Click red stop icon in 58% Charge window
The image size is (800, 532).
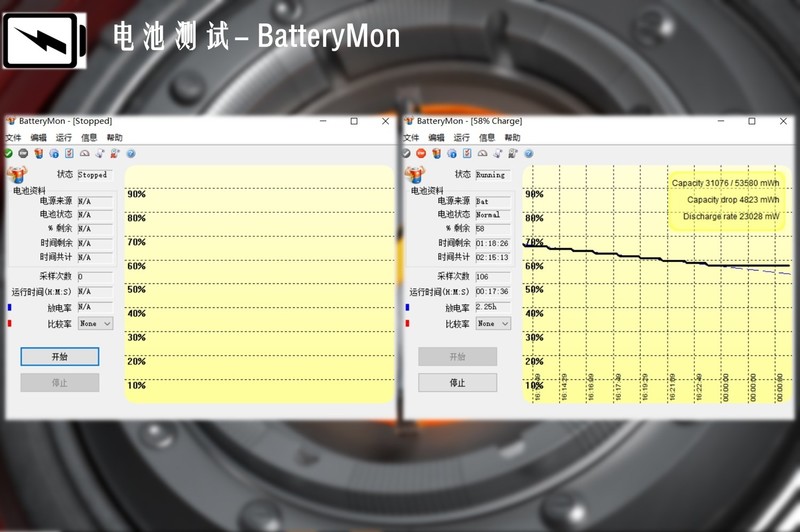(x=421, y=153)
